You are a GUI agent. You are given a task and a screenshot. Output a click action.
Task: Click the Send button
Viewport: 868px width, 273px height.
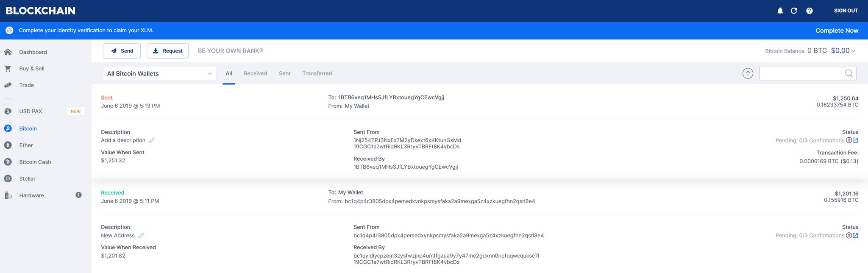click(122, 51)
